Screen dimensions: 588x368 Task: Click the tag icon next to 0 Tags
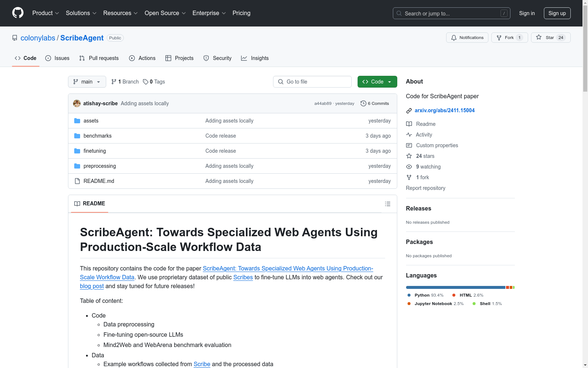point(146,82)
